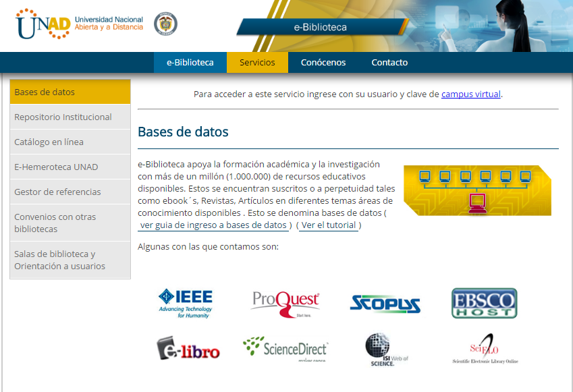The image size is (573, 392).
Task: Open the Conócenos navigation tab
Action: tap(323, 63)
